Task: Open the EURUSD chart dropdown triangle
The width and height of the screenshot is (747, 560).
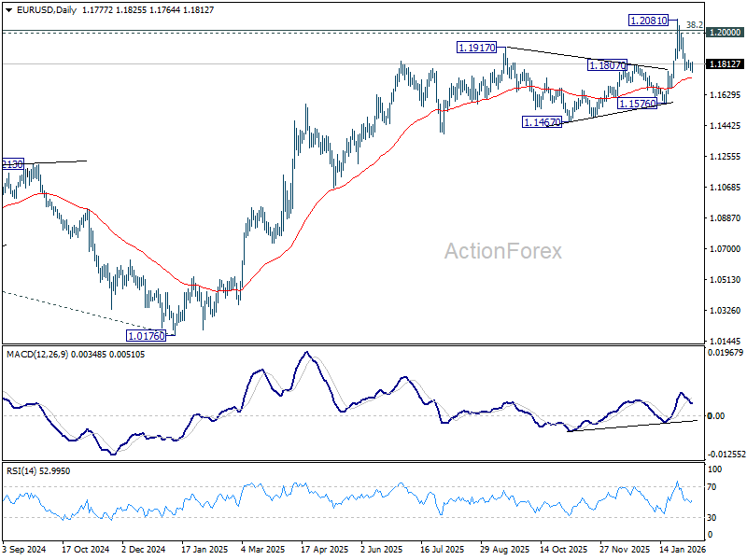Action: (x=9, y=10)
